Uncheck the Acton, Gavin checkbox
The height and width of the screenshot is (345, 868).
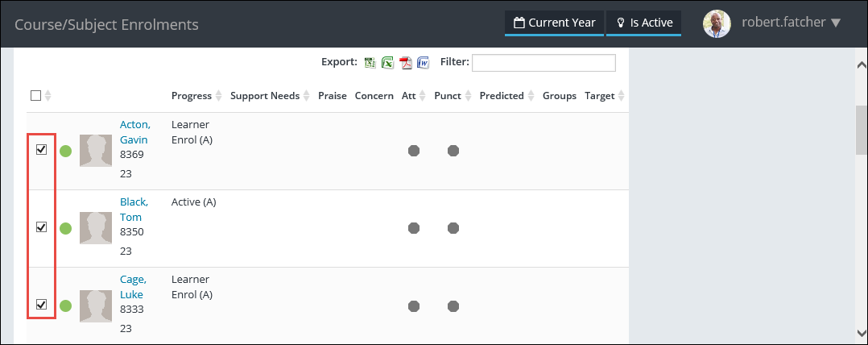41,149
